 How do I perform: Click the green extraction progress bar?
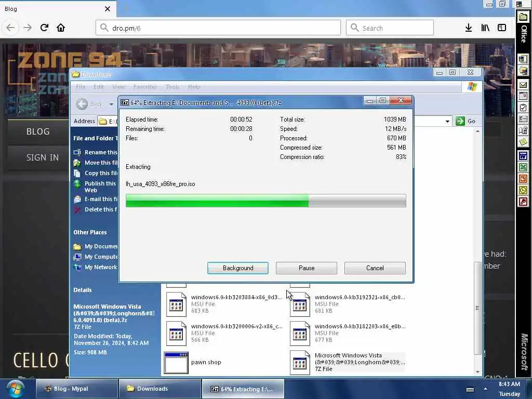[266, 201]
